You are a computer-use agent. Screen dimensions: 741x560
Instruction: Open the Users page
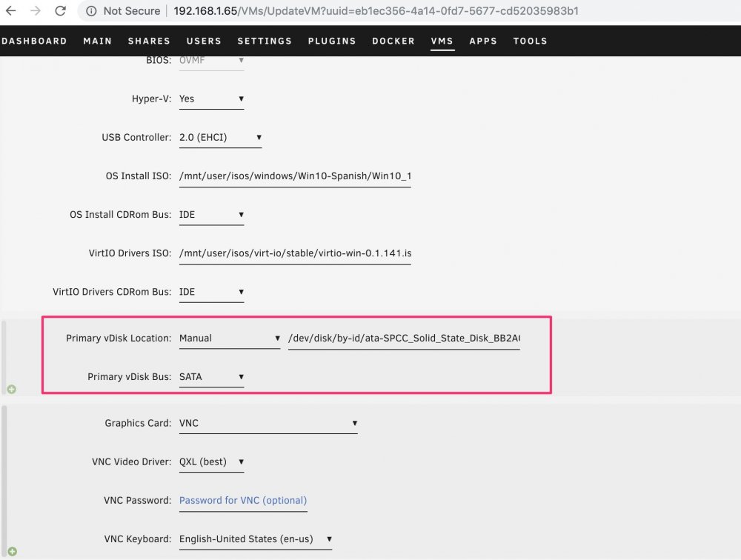pyautogui.click(x=204, y=41)
